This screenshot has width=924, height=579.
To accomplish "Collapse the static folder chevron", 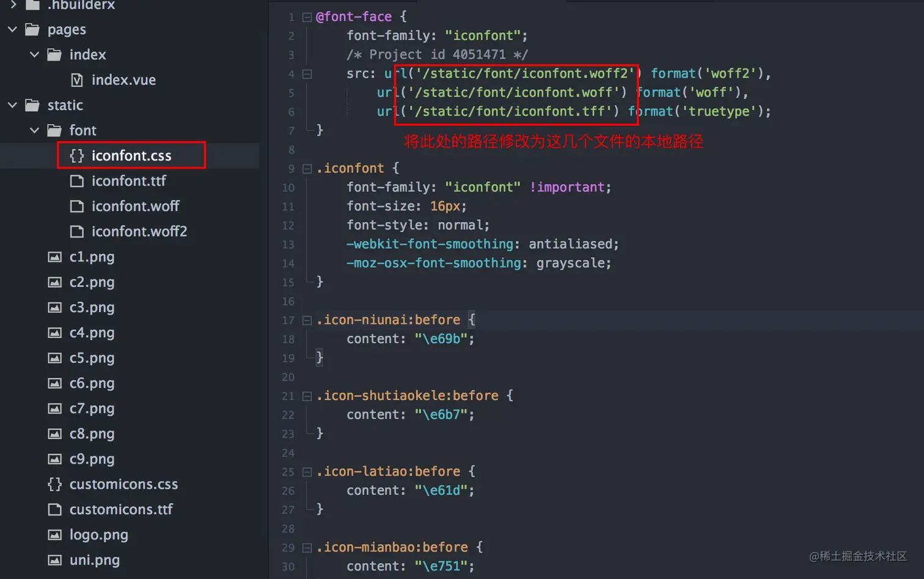I will 13,105.
